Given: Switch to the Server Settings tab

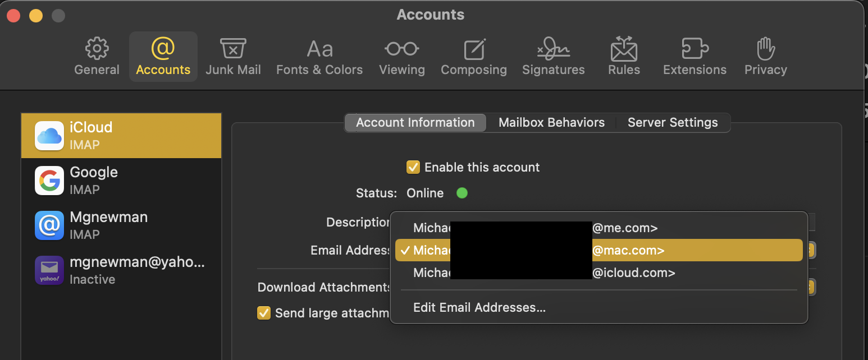Looking at the screenshot, I should (673, 123).
